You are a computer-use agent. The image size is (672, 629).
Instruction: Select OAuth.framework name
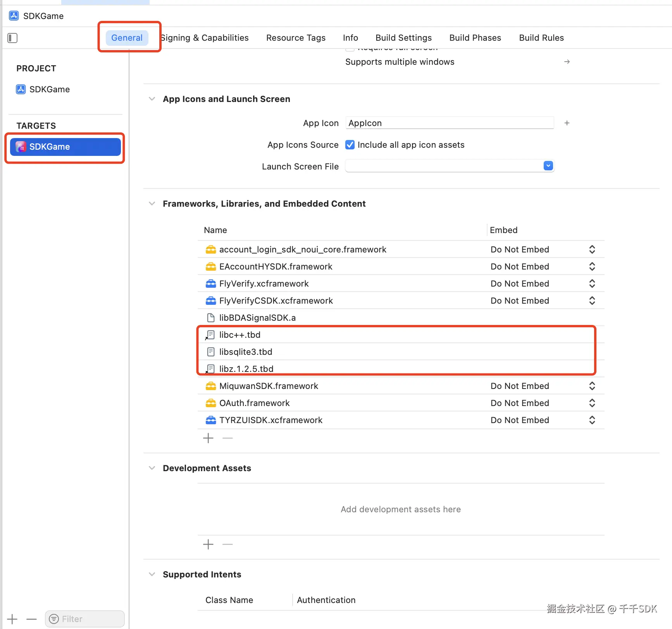254,403
